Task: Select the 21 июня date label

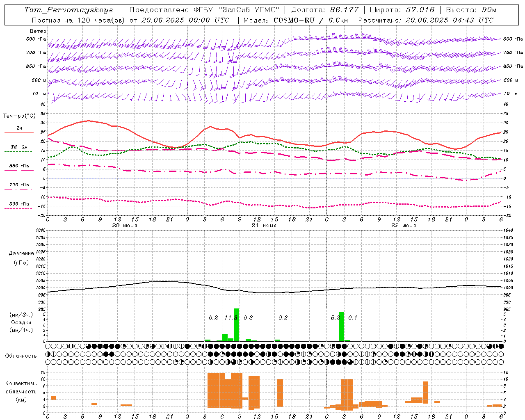Action: (264, 225)
